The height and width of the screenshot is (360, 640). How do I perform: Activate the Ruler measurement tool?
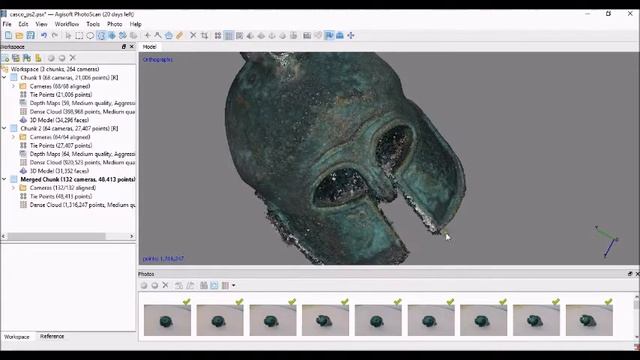pyautogui.click(x=180, y=36)
